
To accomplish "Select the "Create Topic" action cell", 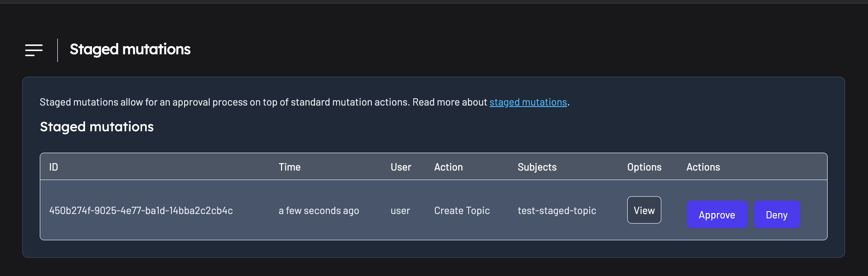I will coord(462,211).
